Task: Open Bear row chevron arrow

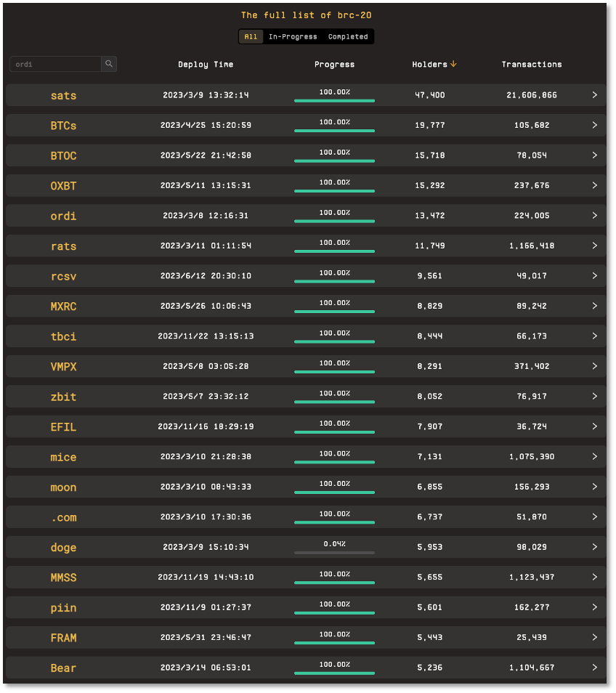Action: pyautogui.click(x=594, y=668)
